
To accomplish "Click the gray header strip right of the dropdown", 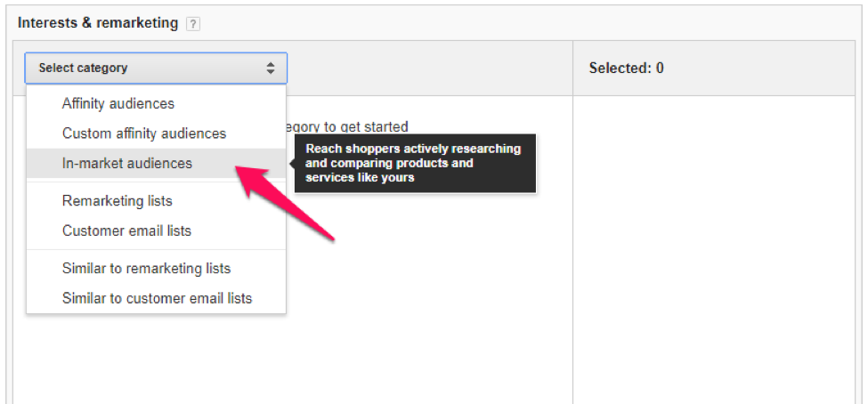I will (427, 69).
